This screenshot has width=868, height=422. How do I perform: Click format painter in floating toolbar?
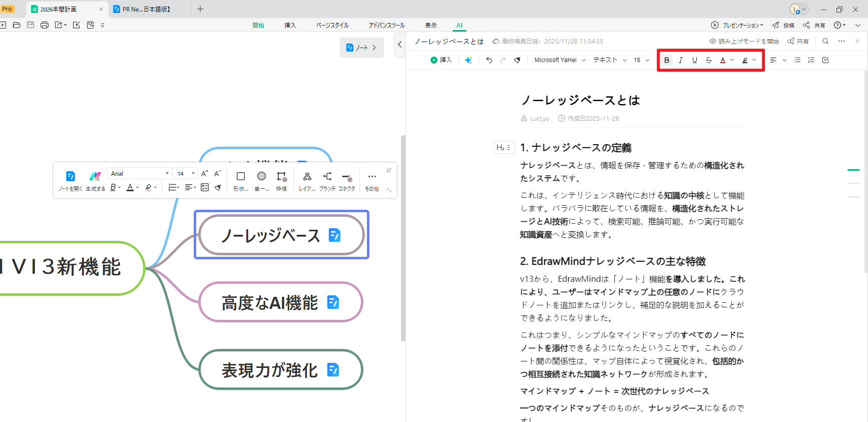click(218, 188)
